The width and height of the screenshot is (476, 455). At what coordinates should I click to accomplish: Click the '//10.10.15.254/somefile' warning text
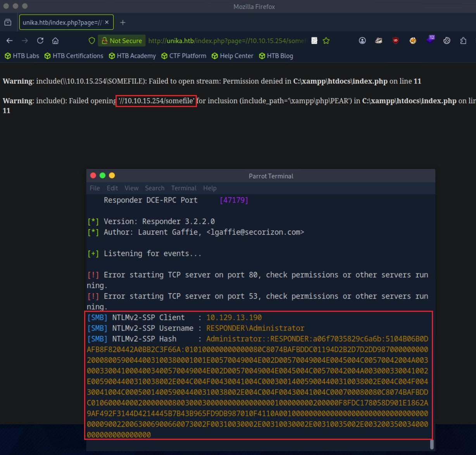156,101
